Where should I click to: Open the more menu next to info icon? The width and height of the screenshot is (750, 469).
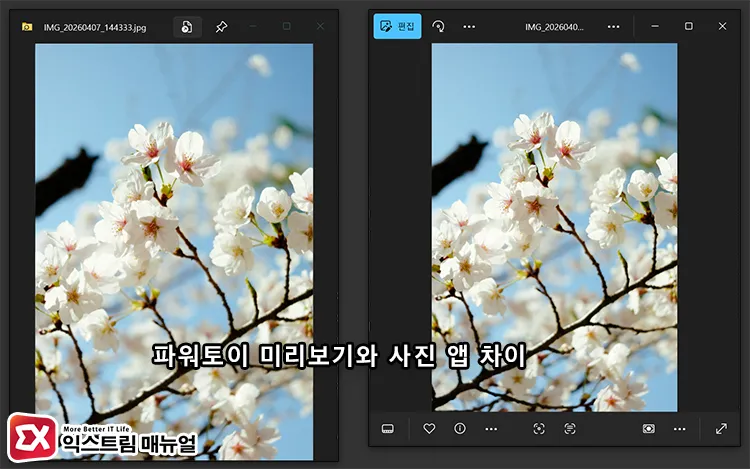[x=491, y=429]
